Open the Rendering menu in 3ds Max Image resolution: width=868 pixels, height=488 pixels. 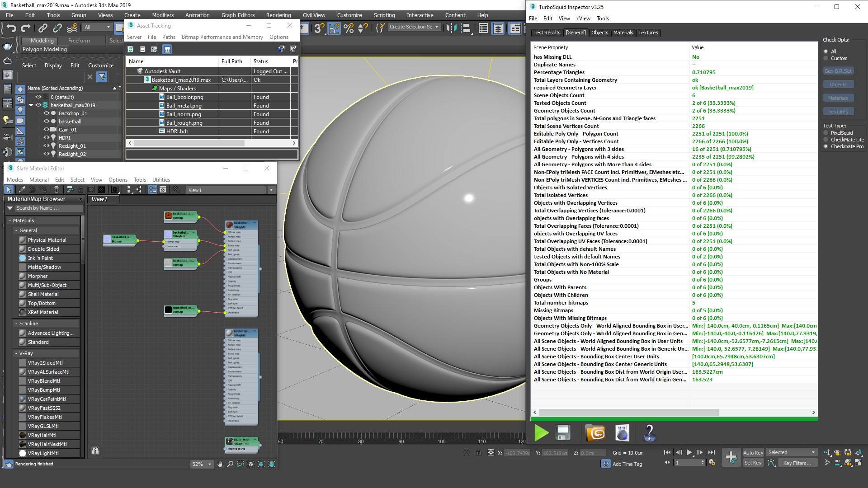coord(278,15)
